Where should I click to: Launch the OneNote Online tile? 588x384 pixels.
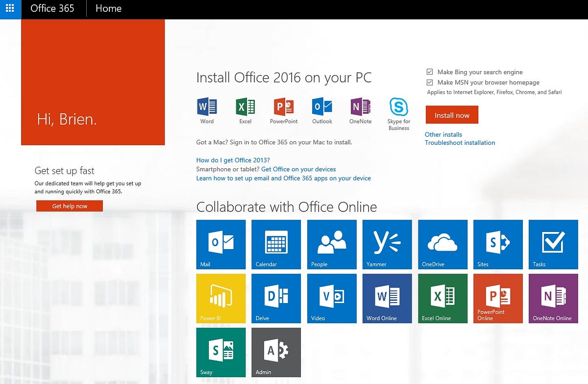click(x=554, y=299)
